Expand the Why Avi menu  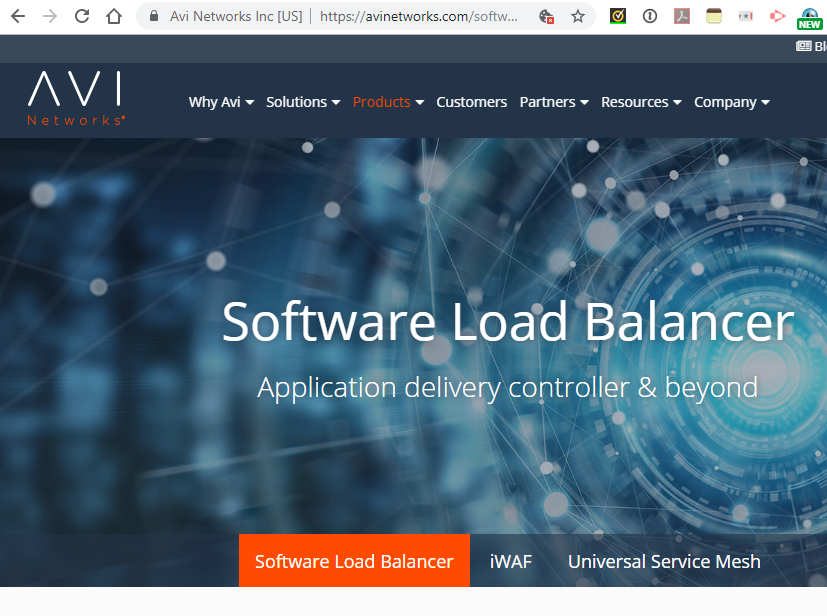click(x=222, y=102)
